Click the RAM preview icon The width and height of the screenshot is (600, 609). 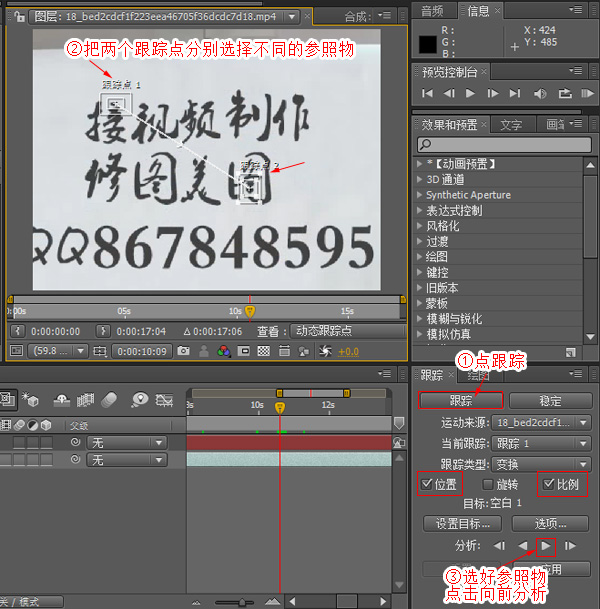point(587,93)
